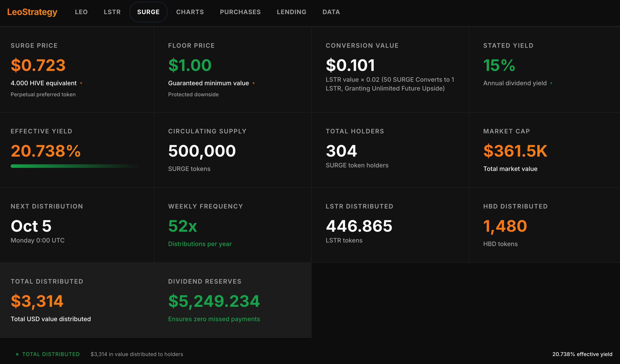Select the $361.5K market cap figure
Screen dimensions: 620x364
coord(515,151)
